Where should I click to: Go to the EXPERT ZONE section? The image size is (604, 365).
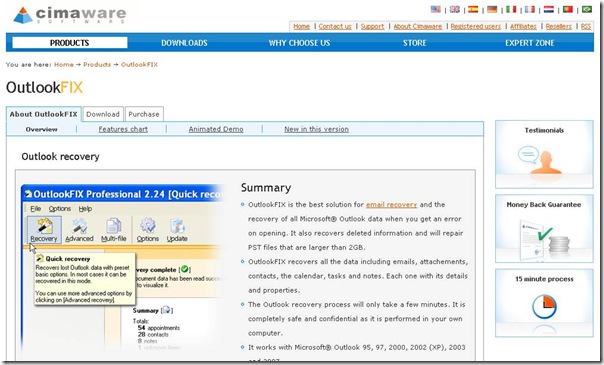[530, 43]
